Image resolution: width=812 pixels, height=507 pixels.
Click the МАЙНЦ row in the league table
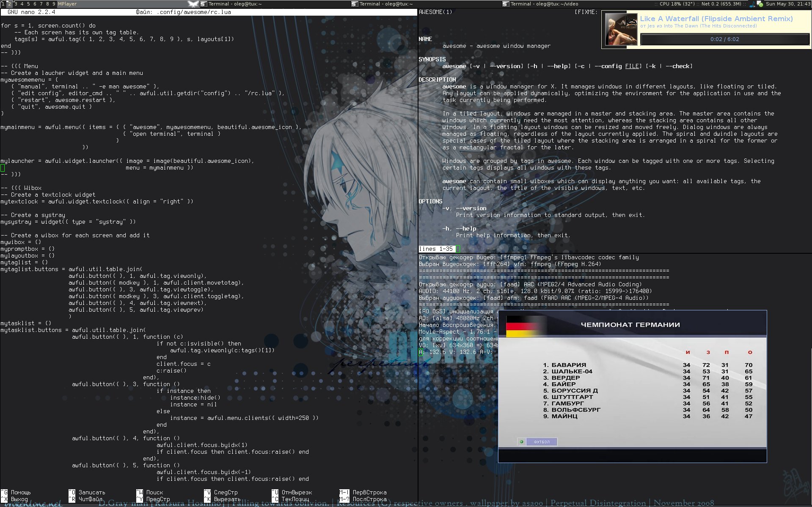coord(647,416)
